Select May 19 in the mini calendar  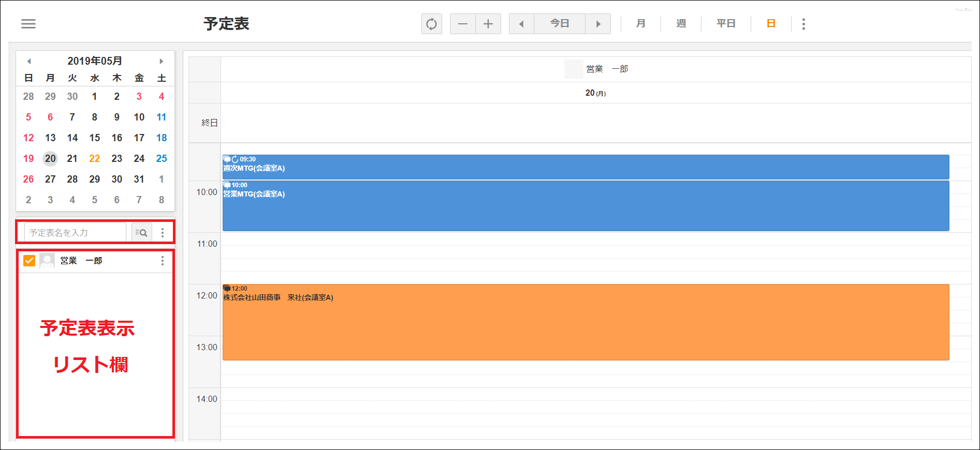[x=28, y=158]
